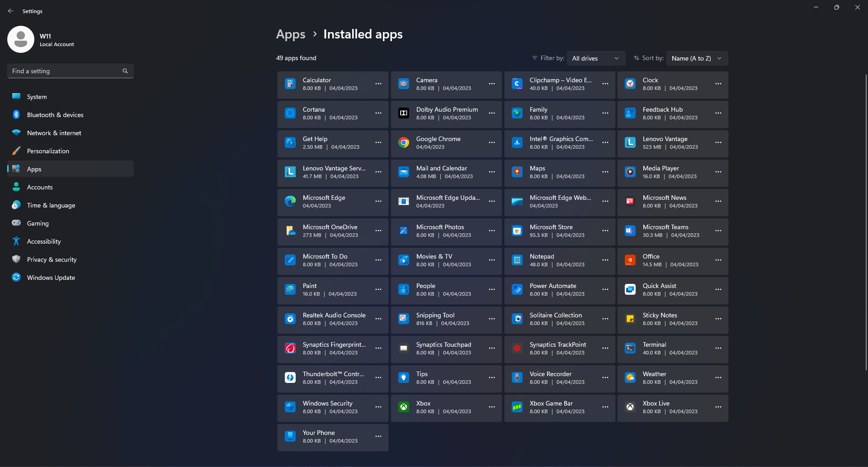Click the Cortana app icon
The image size is (868, 467).
point(290,113)
